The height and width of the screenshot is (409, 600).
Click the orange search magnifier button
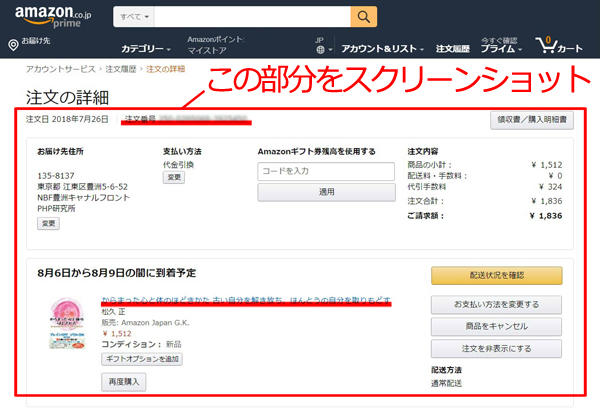pyautogui.click(x=364, y=17)
